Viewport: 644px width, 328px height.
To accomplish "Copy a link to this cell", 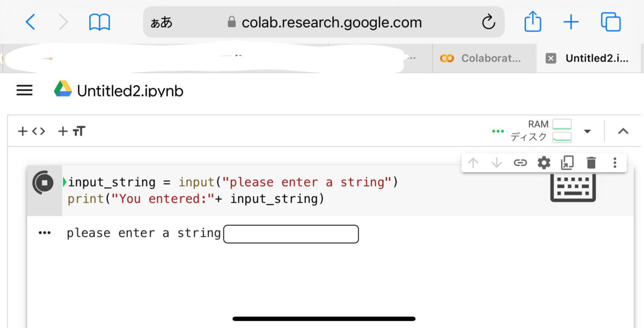I will point(521,162).
